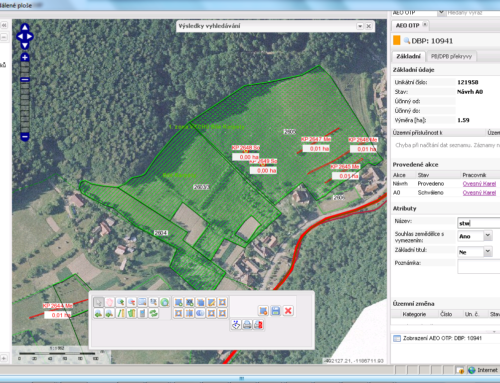Image resolution: width=500 pixels, height=383 pixels.
Task: Select Zobrazení AEO OTP: DBP: 10941 entry
Action: tap(442, 338)
